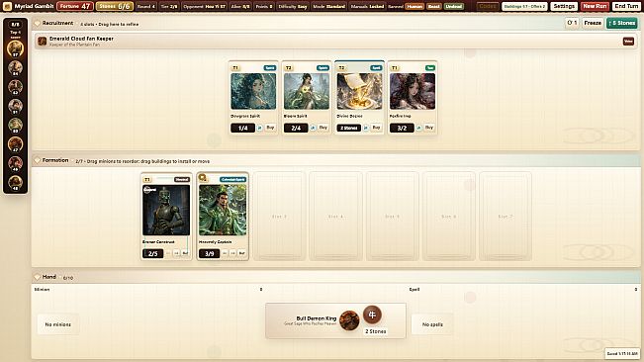The image size is (644, 362).
Task: Move Bronze Construct right with arrow button
Action: (x=176, y=253)
